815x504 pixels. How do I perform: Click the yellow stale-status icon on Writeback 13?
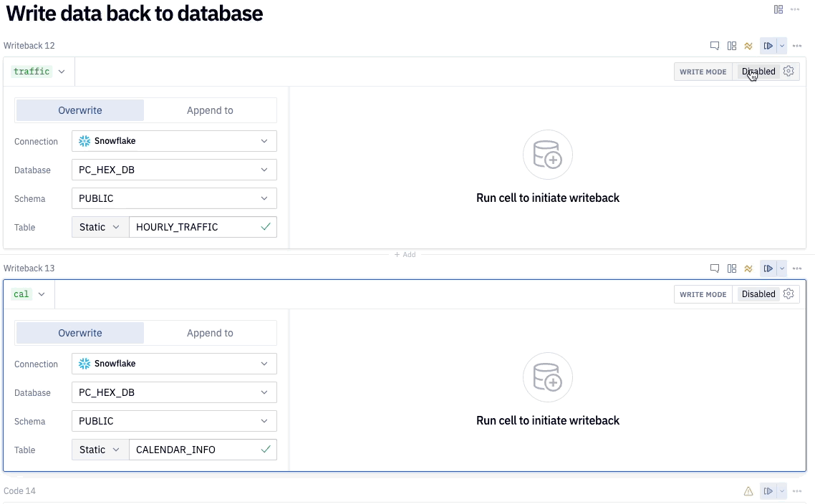(x=748, y=268)
